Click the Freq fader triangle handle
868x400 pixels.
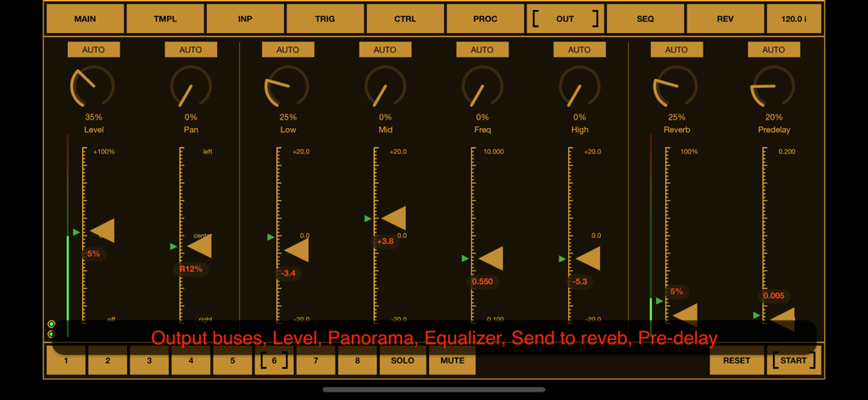[x=492, y=258]
